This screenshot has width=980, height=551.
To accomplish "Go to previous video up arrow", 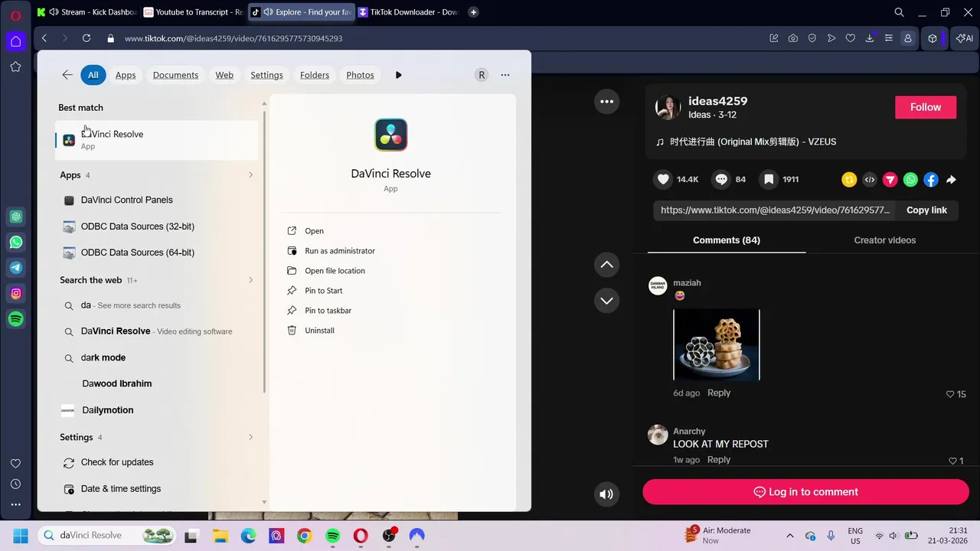I will click(x=606, y=265).
